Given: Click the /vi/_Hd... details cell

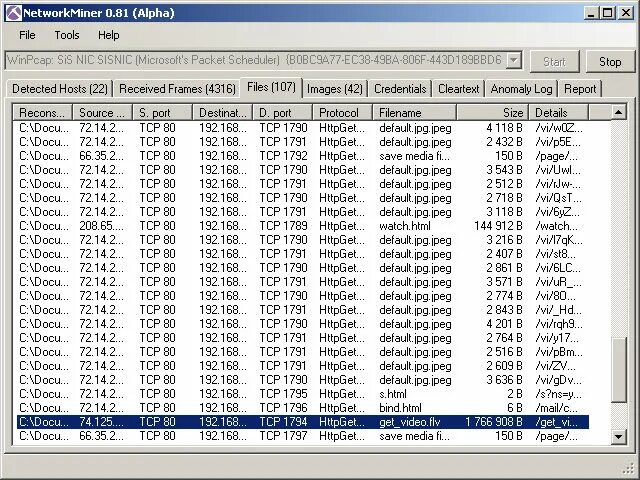Looking at the screenshot, I should click(558, 310).
